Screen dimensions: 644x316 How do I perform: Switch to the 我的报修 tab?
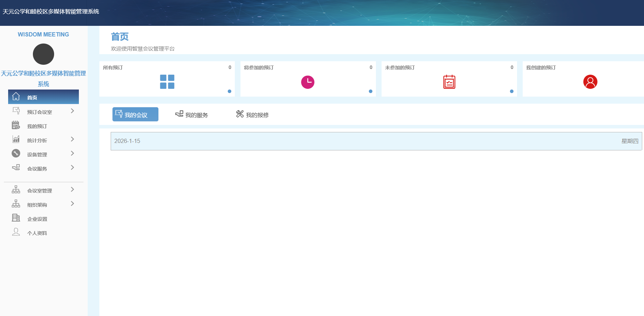pos(253,115)
